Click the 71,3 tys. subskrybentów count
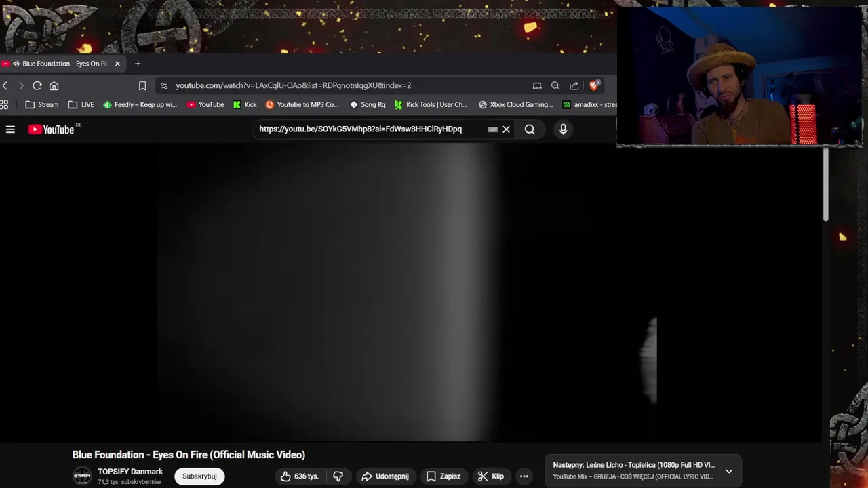This screenshot has height=488, width=868. tap(129, 482)
